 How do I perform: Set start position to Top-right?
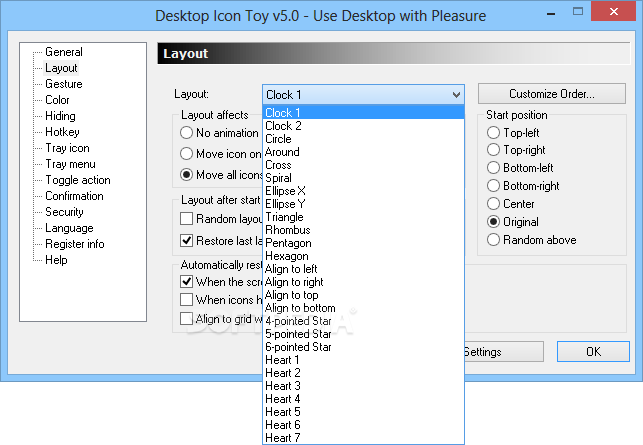493,150
